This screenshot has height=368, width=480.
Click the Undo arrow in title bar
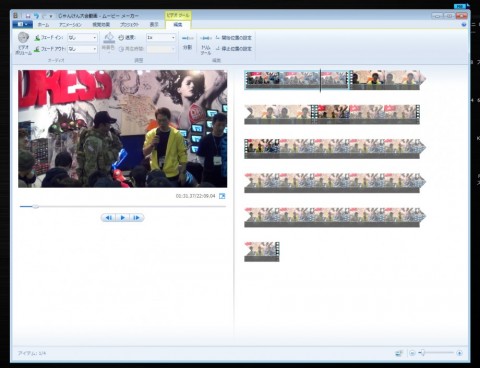click(x=36, y=16)
